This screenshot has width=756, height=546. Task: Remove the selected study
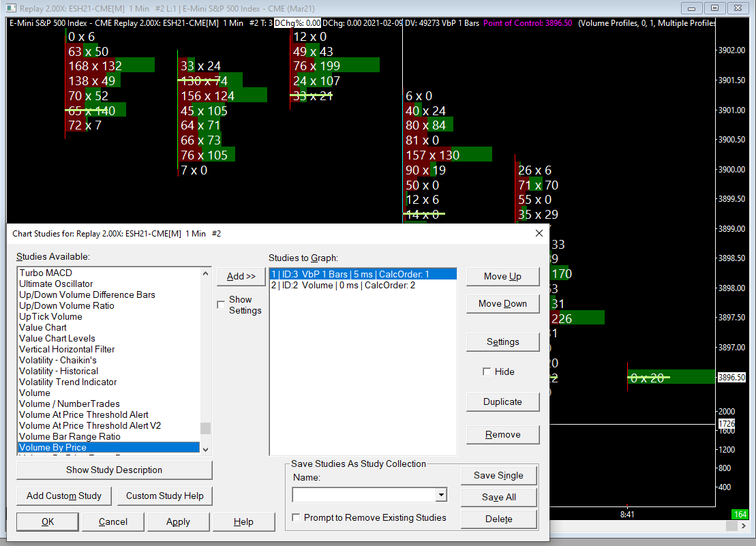pos(502,434)
